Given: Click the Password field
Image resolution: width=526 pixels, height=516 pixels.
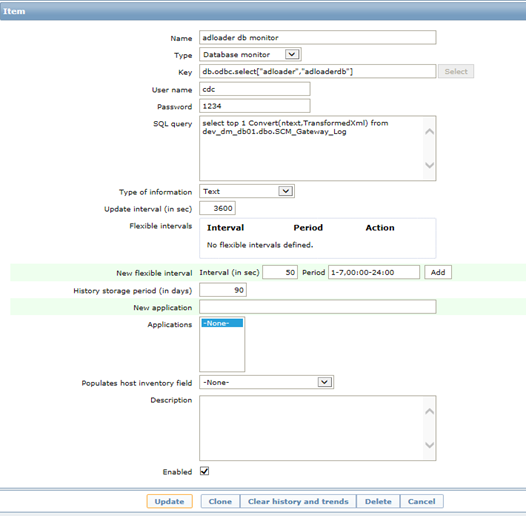Looking at the screenshot, I should 255,106.
